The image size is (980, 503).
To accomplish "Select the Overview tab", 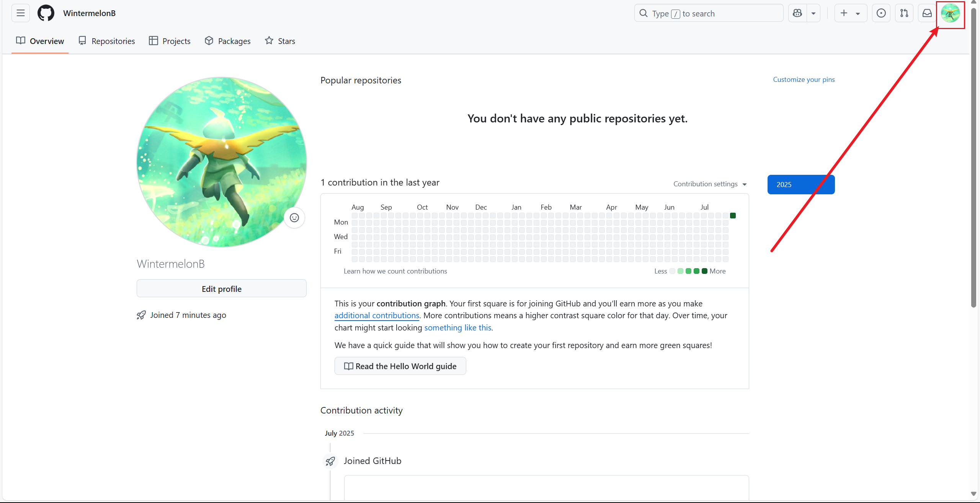I will coord(40,41).
